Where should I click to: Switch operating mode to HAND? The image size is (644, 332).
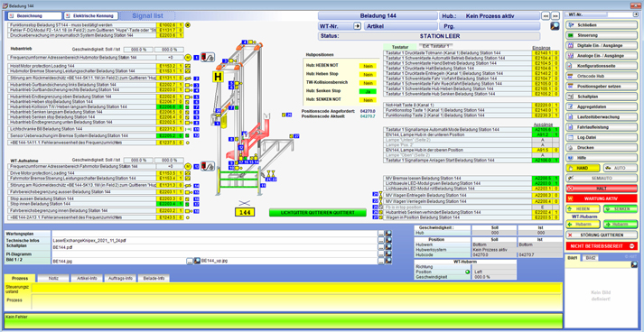tap(583, 168)
